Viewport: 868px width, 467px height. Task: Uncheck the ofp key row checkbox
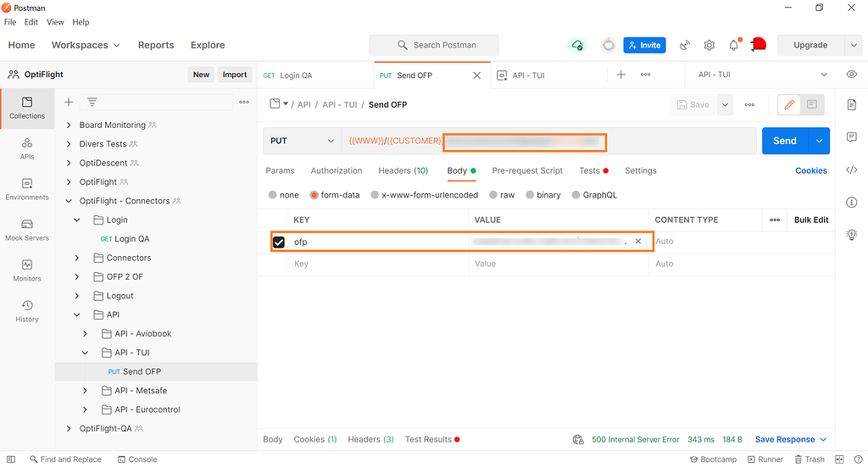click(x=279, y=242)
